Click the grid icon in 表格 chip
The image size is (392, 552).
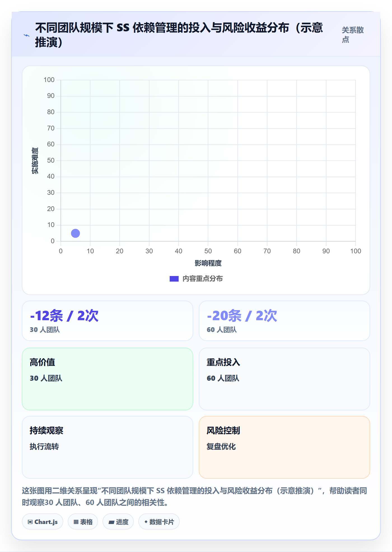[x=76, y=522]
